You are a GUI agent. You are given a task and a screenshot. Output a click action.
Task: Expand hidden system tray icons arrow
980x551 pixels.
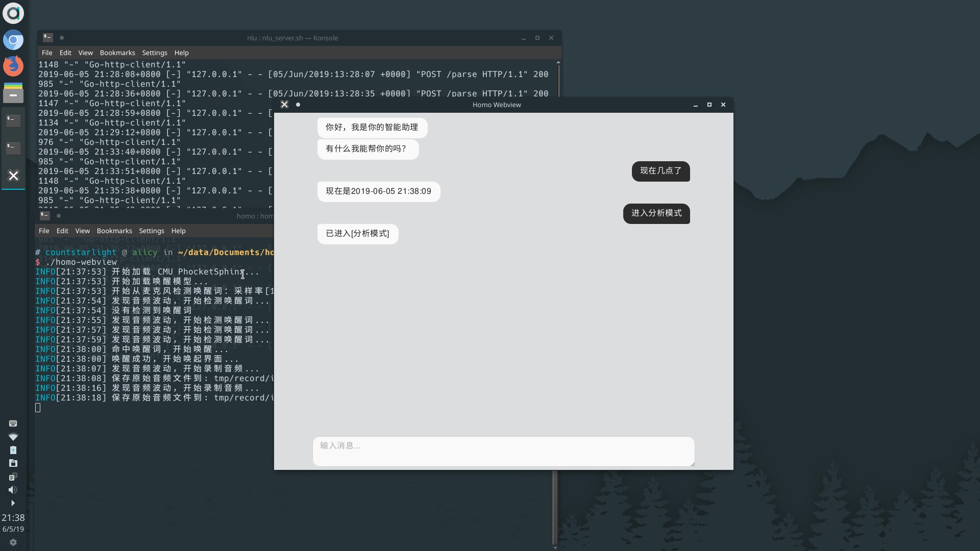pyautogui.click(x=13, y=503)
